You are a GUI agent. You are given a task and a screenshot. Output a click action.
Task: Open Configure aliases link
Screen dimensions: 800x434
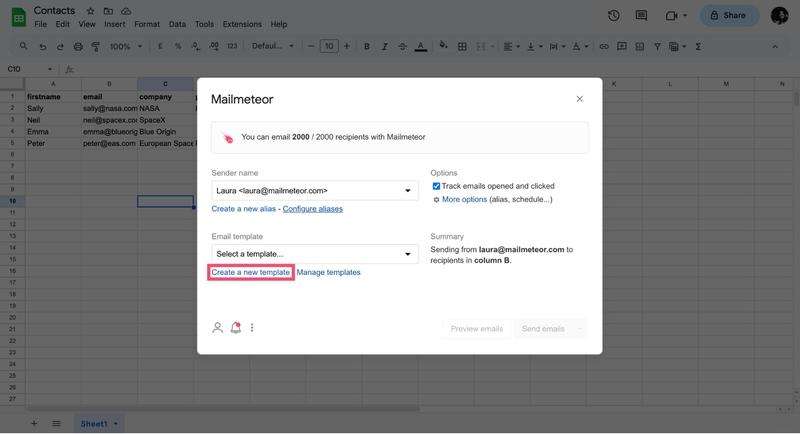313,209
